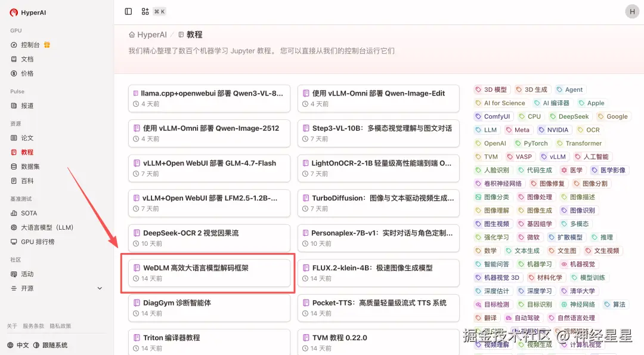Viewport: 644px width, 355px height.
Task: Open Step3-VL-10B tutorial card
Action: [x=378, y=134]
